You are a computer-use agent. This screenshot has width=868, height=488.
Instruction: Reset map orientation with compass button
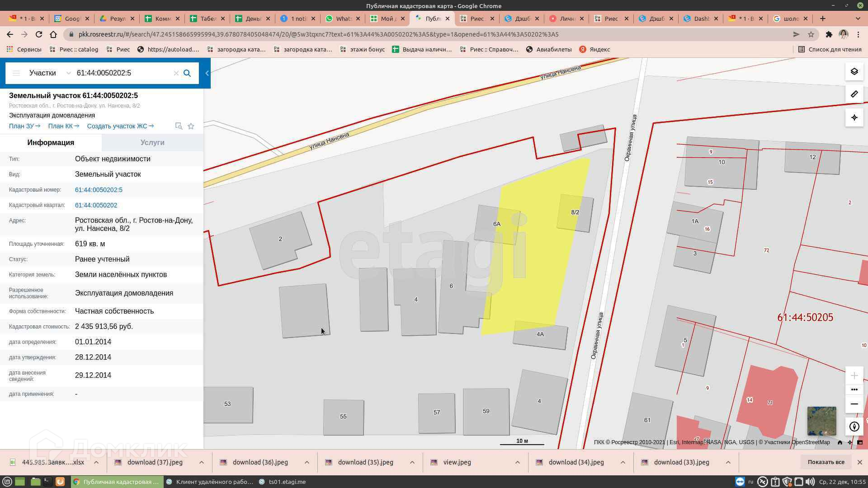click(x=854, y=427)
